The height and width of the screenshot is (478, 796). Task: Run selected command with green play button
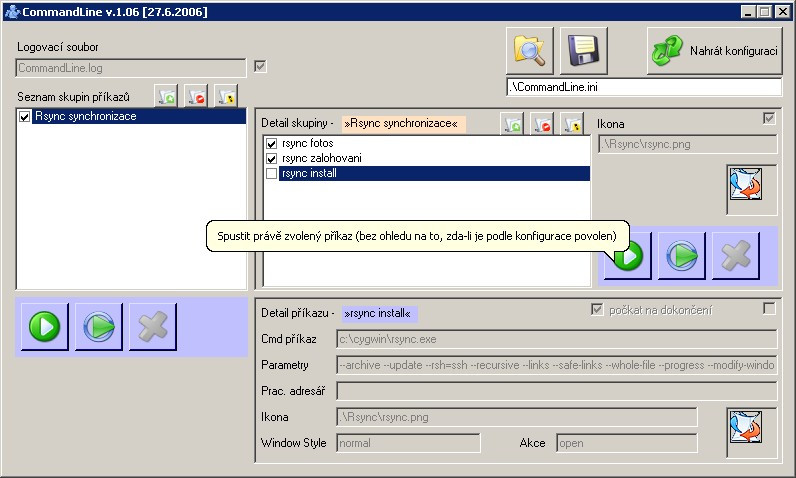point(628,256)
